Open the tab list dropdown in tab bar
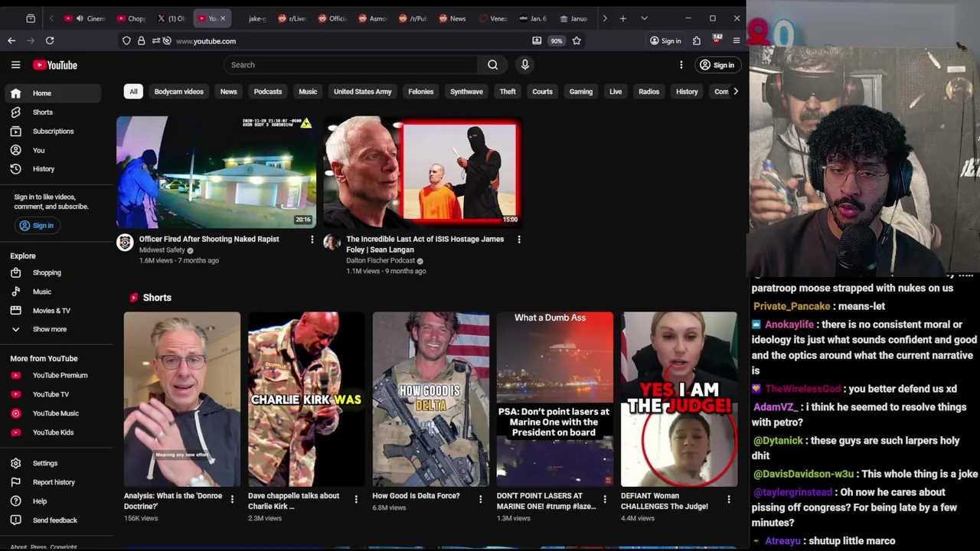 pos(644,18)
